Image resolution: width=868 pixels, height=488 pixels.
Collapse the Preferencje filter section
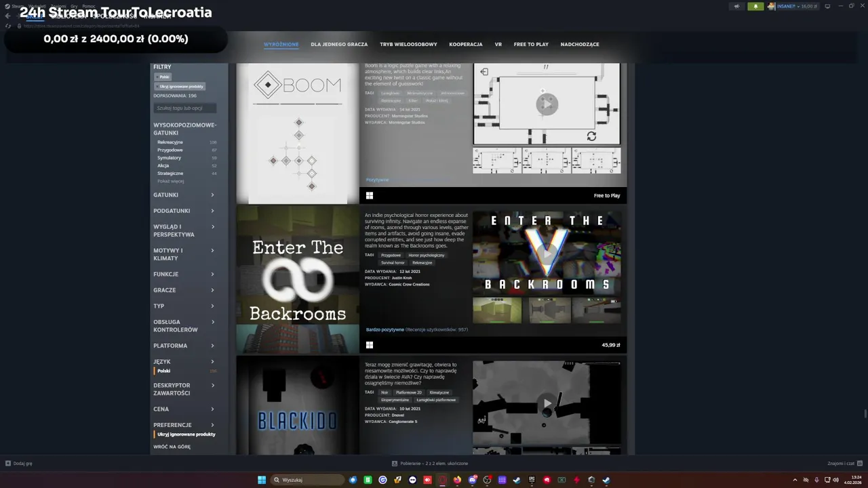pos(184,425)
